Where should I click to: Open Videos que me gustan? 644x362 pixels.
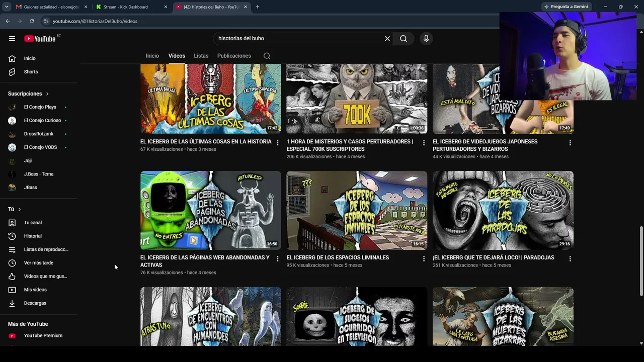click(39, 277)
